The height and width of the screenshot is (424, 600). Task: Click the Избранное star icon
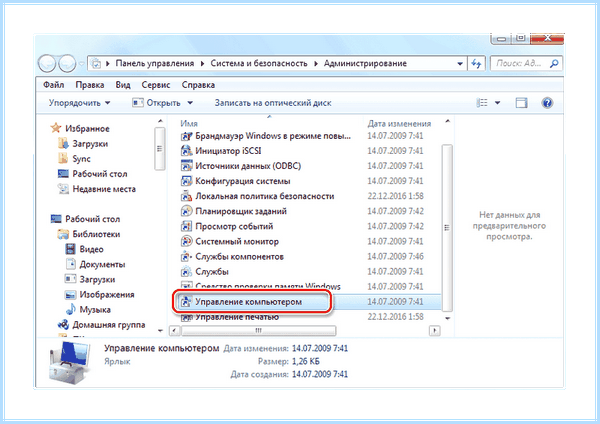click(x=56, y=128)
